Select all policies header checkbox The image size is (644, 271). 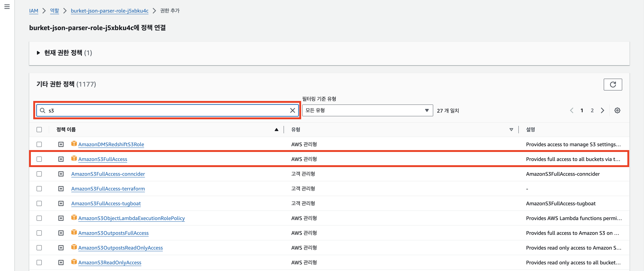39,129
